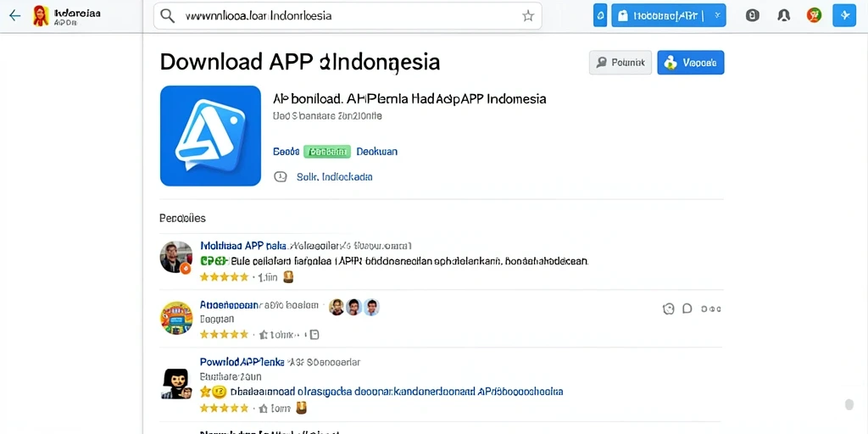
Task: Click the square note icon after 1olmk
Action: (x=314, y=334)
